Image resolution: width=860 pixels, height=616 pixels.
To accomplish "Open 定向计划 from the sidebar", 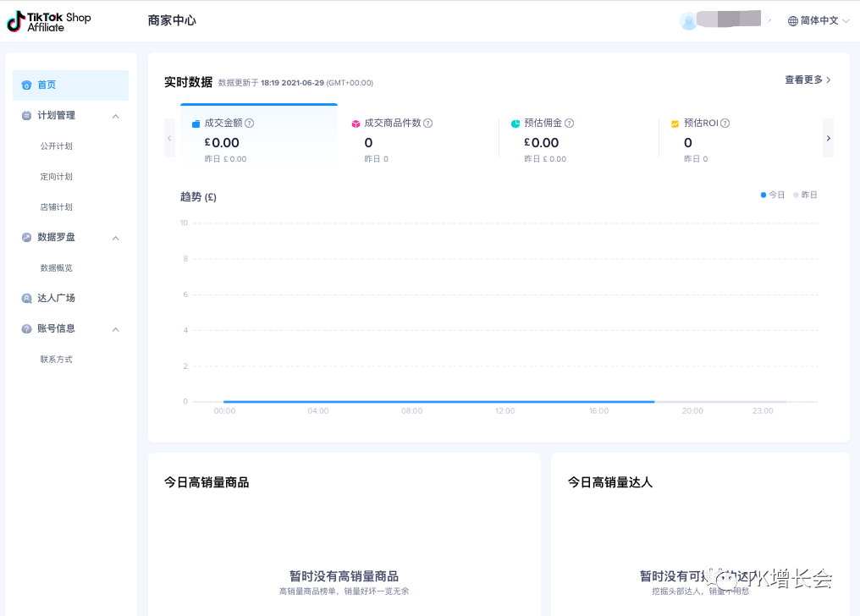I will click(x=58, y=176).
